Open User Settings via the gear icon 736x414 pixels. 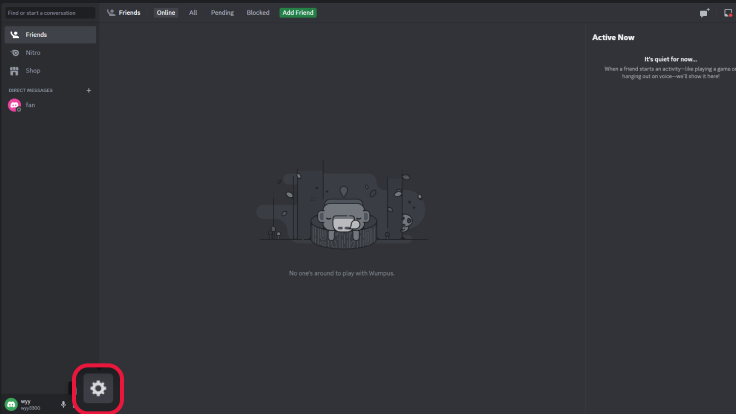click(x=98, y=388)
